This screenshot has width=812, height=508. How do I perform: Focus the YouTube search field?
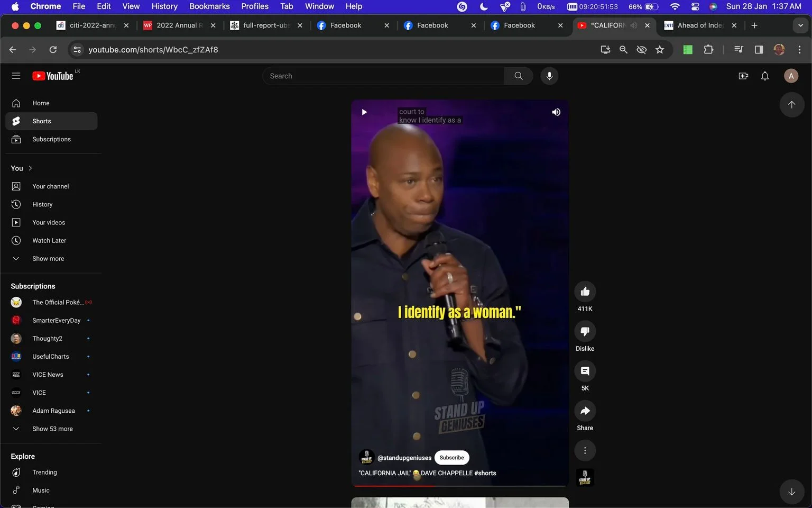click(383, 76)
